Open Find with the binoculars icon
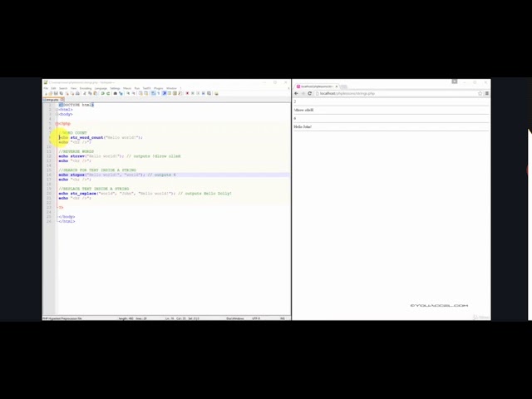Screen dimensions: 532x399 tap(116, 93)
